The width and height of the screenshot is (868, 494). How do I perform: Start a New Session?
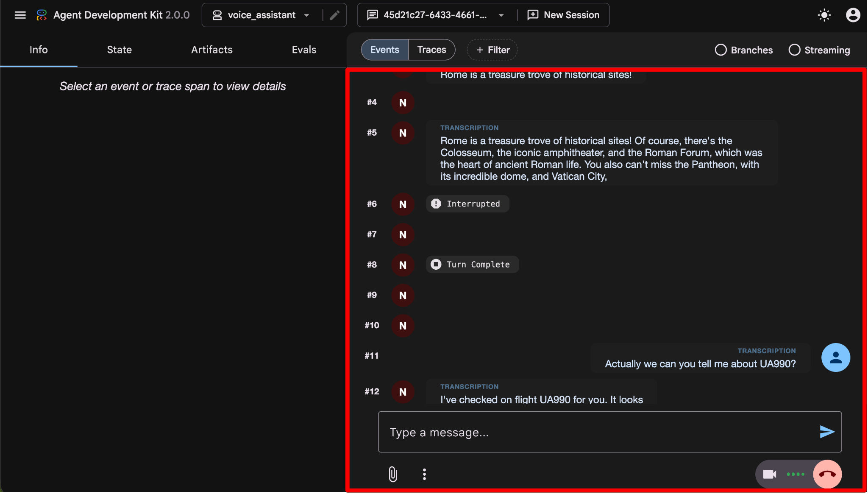[563, 15]
